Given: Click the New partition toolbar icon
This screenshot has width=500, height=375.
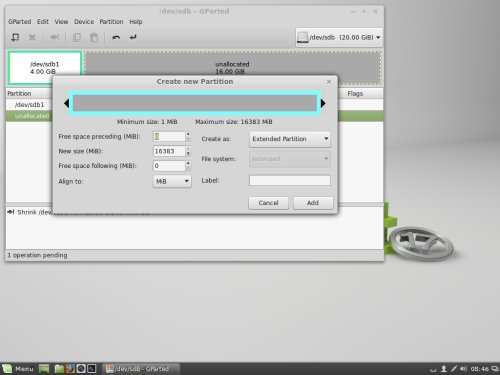Looking at the screenshot, I should click(x=15, y=37).
